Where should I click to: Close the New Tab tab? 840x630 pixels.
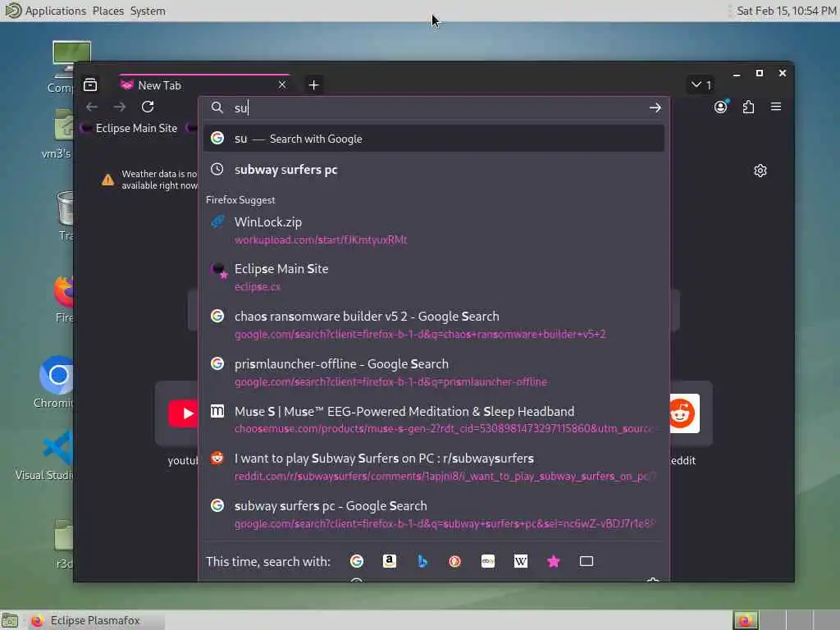282,84
